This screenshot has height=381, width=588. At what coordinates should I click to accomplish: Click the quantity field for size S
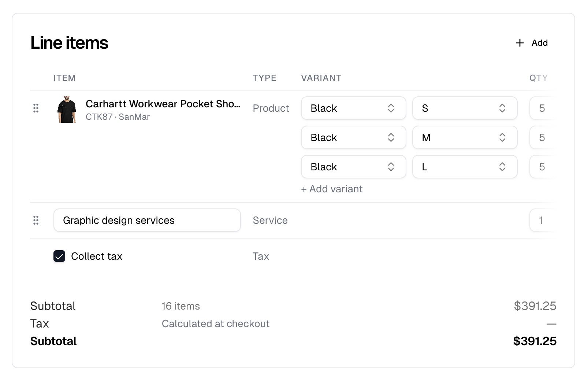(x=542, y=108)
